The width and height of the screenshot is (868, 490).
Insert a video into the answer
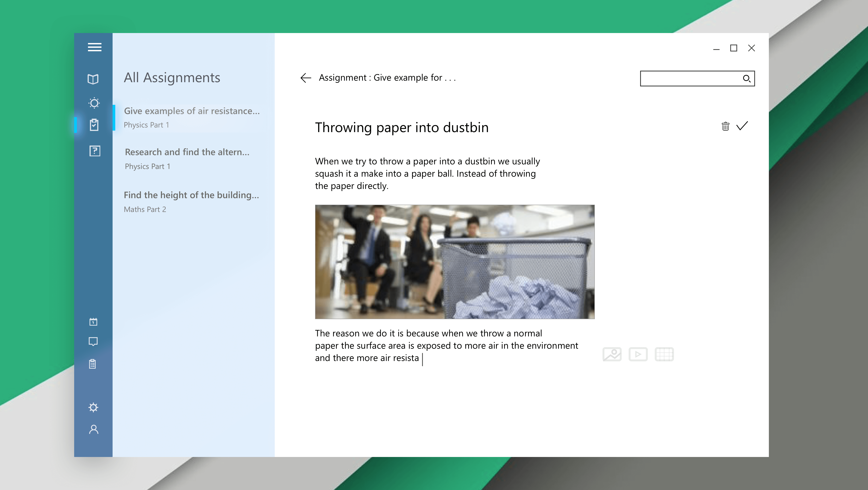[638, 354]
